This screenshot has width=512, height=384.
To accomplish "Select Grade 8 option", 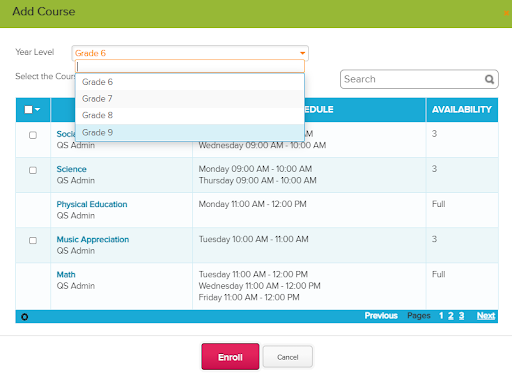I will pyautogui.click(x=190, y=115).
